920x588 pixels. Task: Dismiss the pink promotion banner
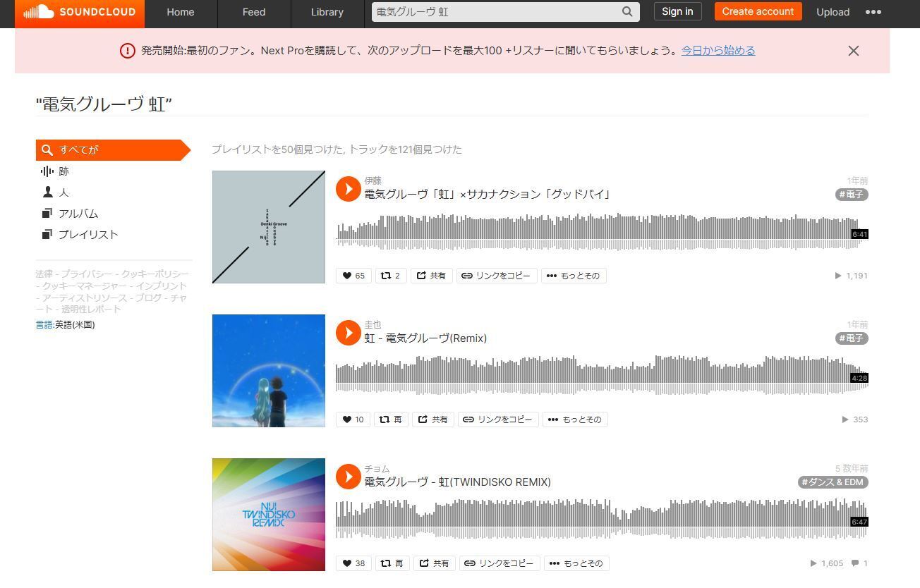(854, 51)
